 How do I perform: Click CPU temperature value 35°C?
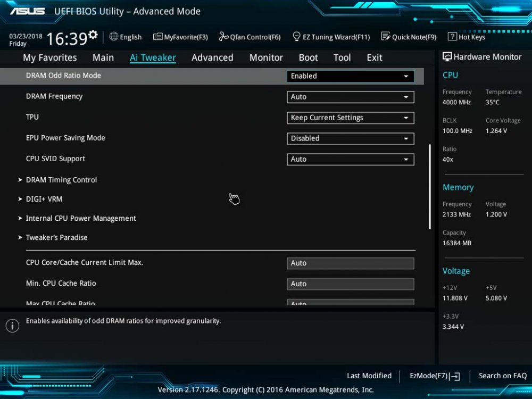coord(492,102)
